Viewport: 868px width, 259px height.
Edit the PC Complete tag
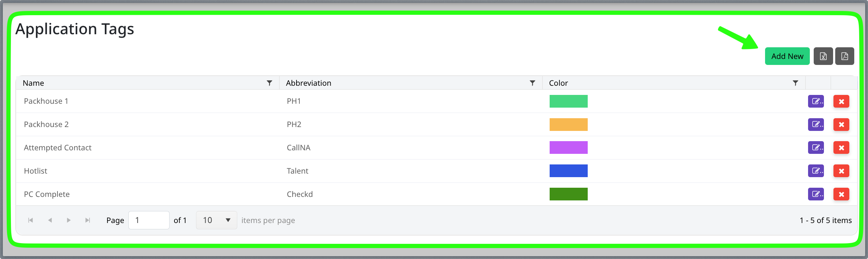816,194
